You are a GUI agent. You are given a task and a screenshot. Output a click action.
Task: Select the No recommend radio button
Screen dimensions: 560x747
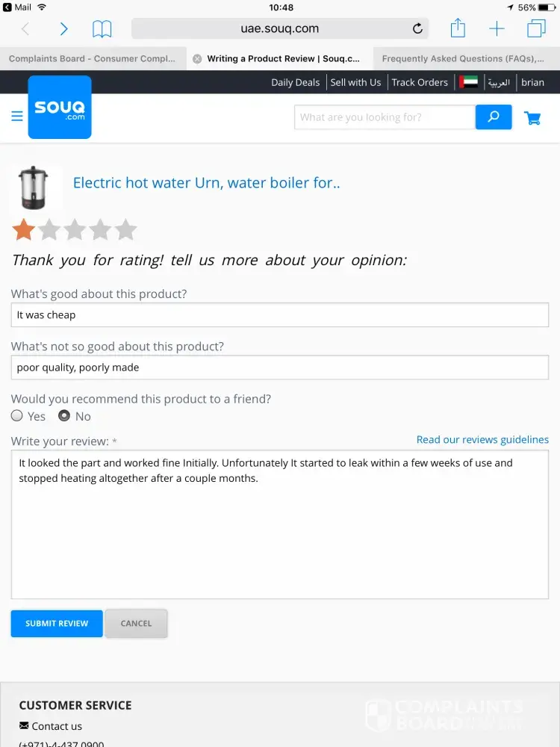64,416
